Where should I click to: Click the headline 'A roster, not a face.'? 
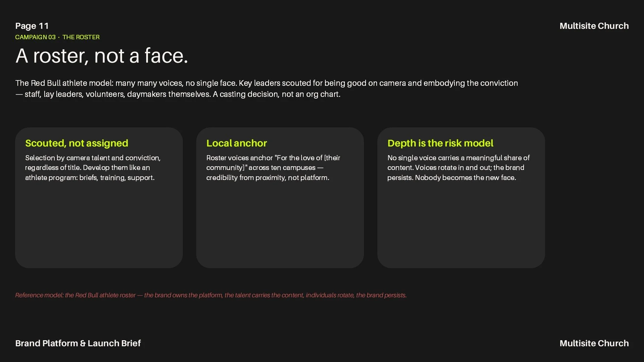tap(102, 56)
